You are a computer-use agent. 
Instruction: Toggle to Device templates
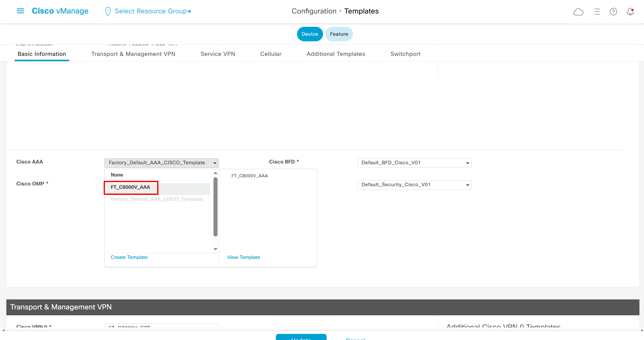tap(310, 34)
